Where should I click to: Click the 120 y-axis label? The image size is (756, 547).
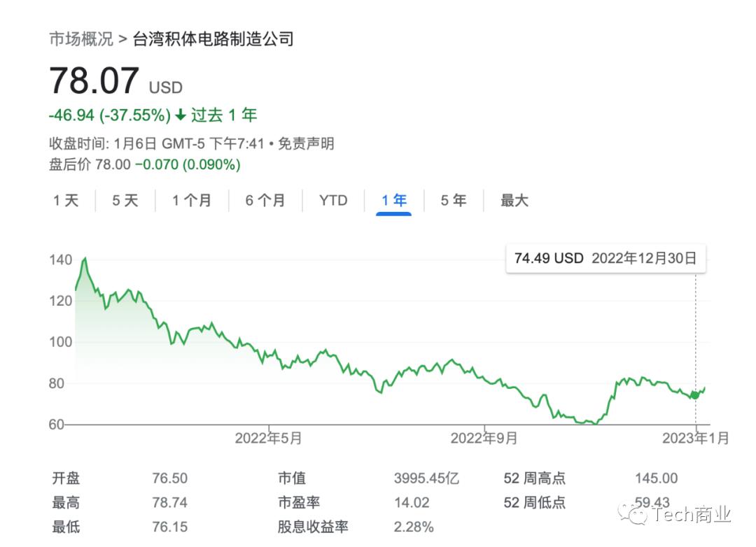[x=61, y=301]
